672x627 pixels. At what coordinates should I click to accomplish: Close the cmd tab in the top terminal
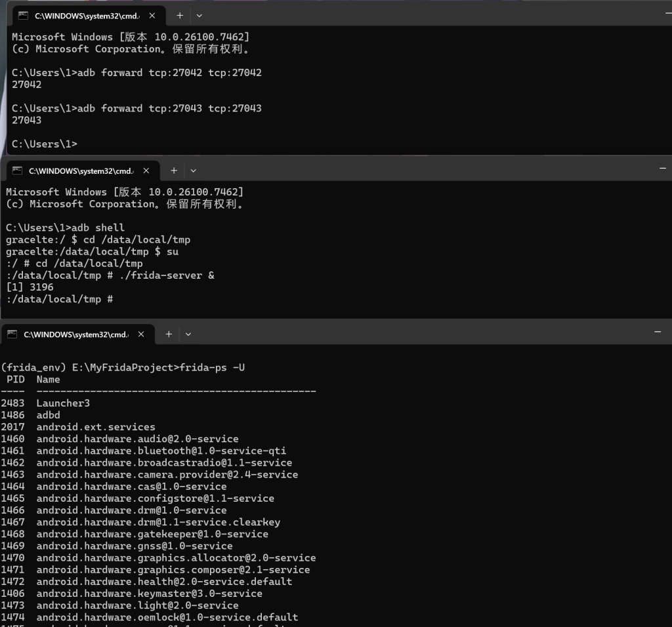click(x=152, y=15)
